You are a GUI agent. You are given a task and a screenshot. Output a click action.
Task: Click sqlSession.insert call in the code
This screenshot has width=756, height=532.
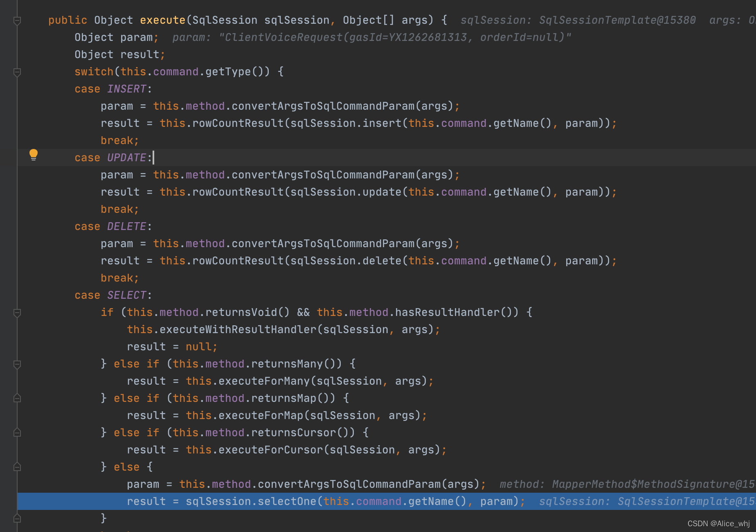(346, 123)
